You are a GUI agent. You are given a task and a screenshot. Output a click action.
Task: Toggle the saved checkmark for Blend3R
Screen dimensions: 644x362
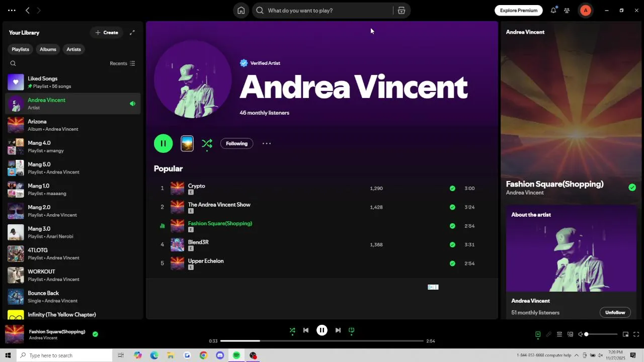[452, 245]
